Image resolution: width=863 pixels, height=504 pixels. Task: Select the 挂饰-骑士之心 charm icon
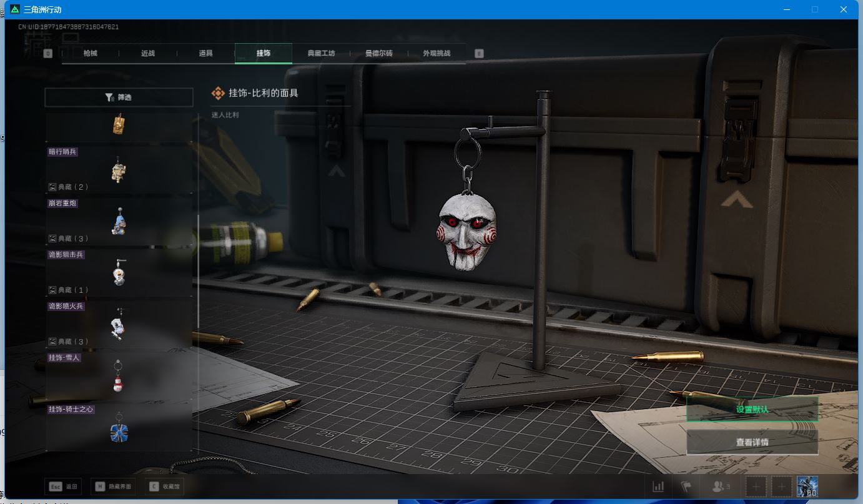coord(119,430)
